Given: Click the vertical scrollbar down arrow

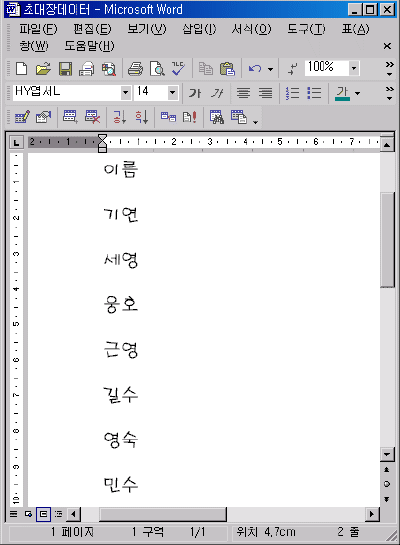Looking at the screenshot, I should [387, 454].
